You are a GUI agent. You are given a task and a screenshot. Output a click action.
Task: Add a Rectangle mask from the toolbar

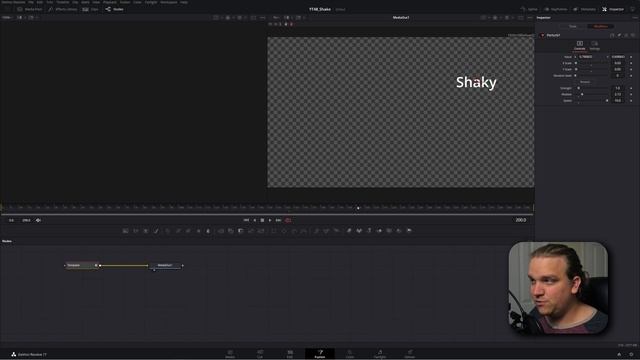click(x=274, y=231)
